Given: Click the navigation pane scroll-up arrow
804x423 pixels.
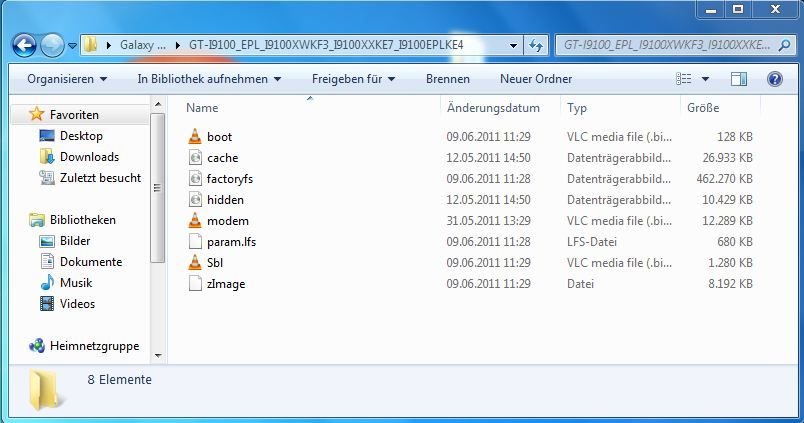Looking at the screenshot, I should (158, 105).
